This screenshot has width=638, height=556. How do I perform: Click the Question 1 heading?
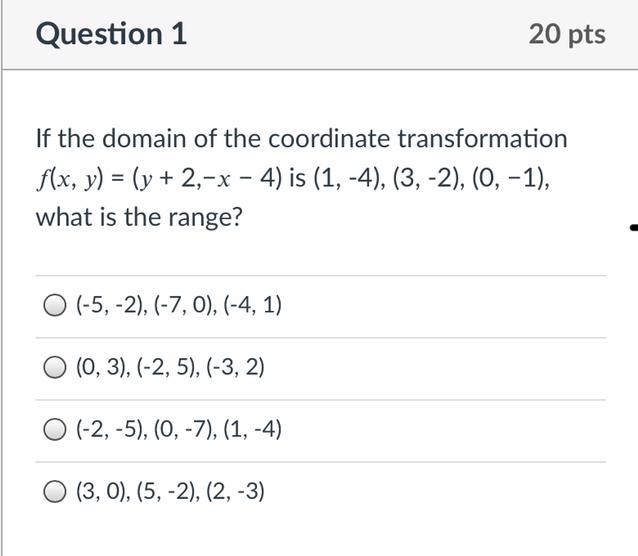[111, 34]
